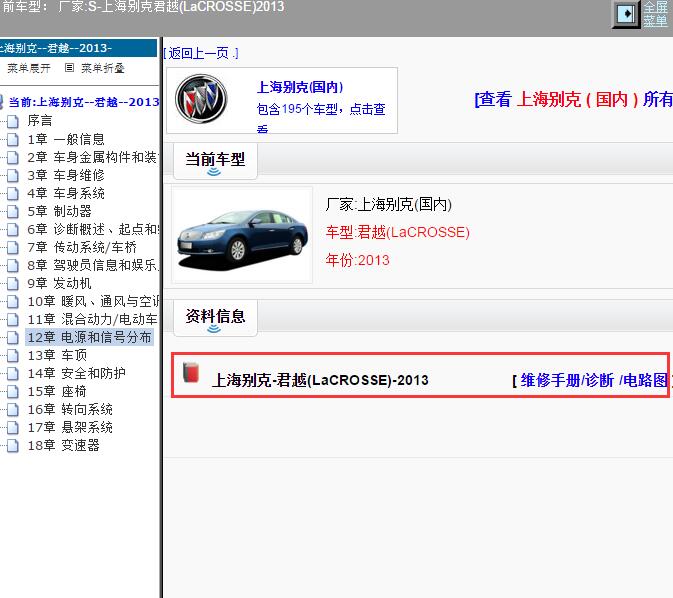Viewport: 673px width, 598px height.
Task: Open chapter 15章 座椅
Action: coord(57,392)
